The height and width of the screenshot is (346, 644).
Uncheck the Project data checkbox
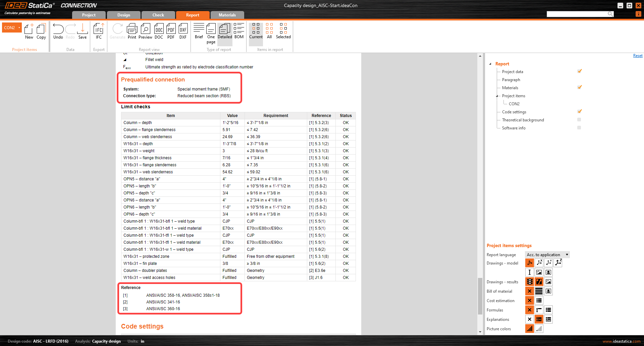[x=579, y=71]
